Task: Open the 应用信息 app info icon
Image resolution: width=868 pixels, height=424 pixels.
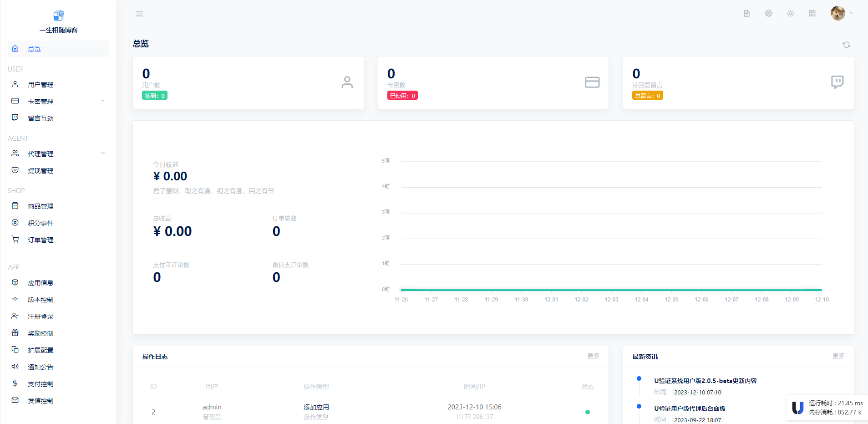Action: click(15, 282)
